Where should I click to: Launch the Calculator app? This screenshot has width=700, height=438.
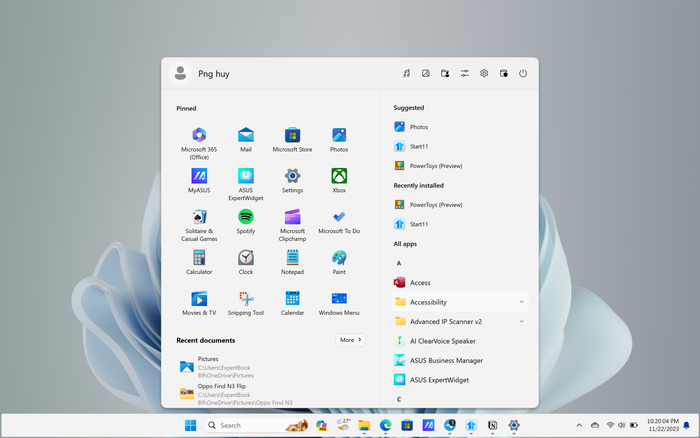(199, 262)
